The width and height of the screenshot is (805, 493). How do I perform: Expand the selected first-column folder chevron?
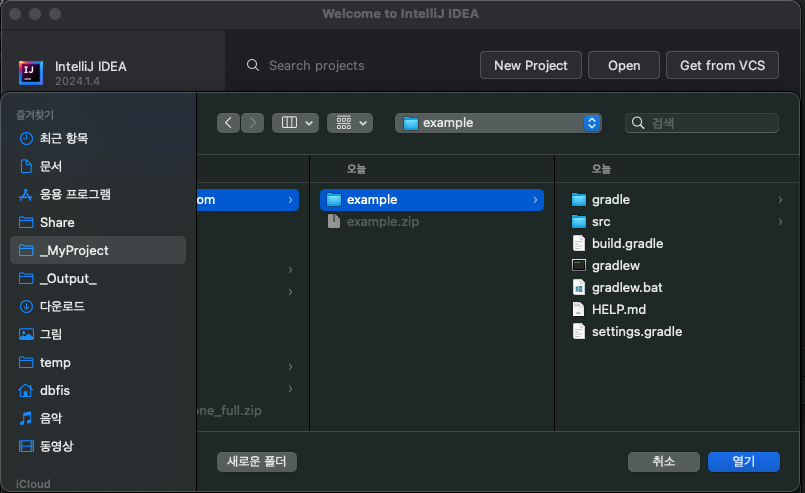[290, 200]
